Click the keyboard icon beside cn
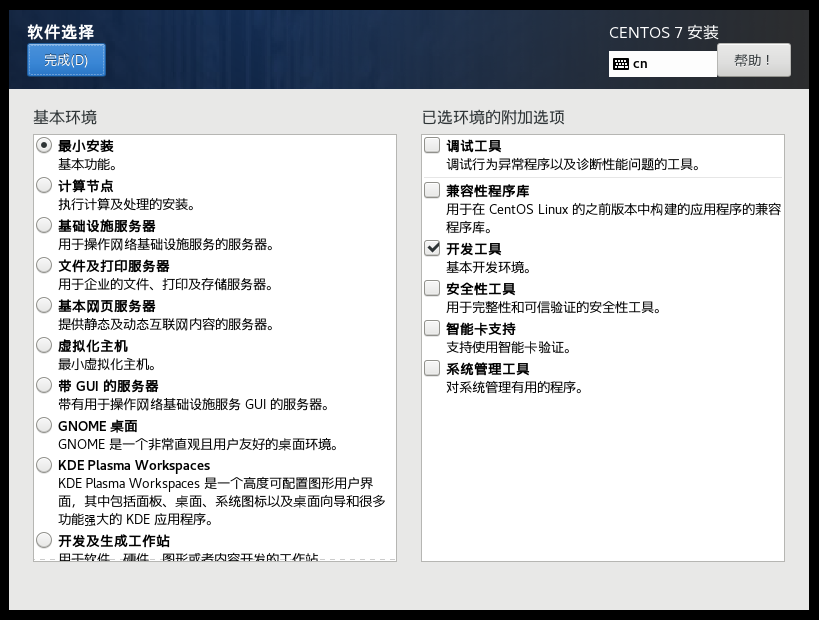 (621, 64)
